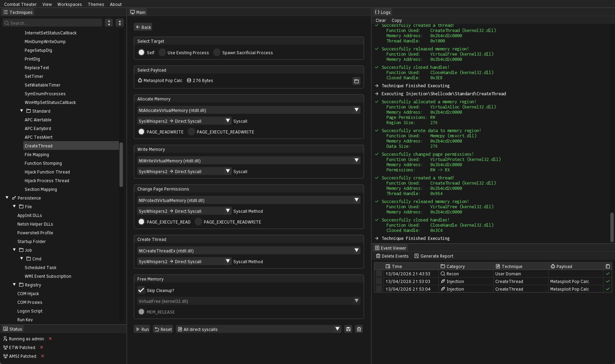Click Generate Report in Event Viewer
The height and width of the screenshot is (364, 615).
pos(434,256)
